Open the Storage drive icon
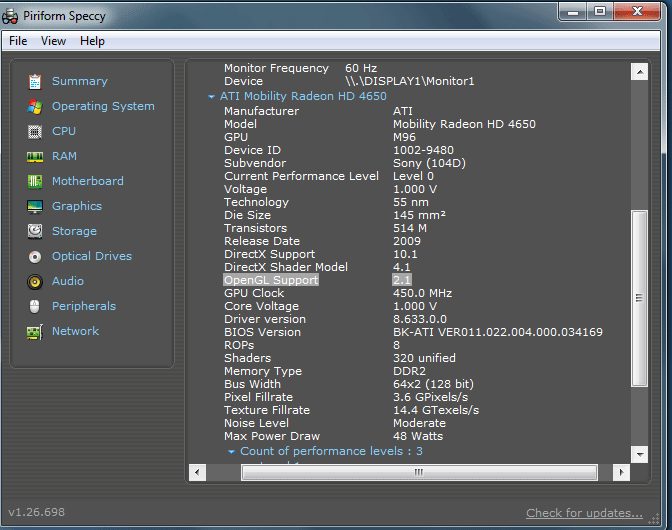Screen dimensions: 672x530 [x=35, y=231]
